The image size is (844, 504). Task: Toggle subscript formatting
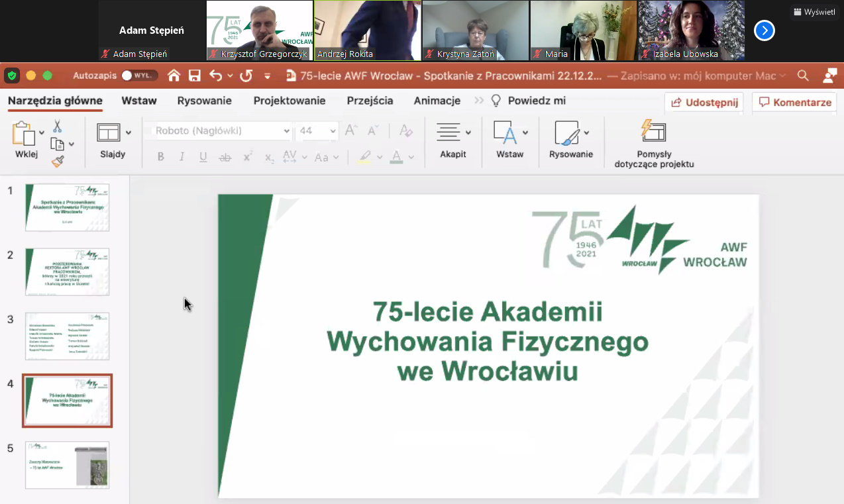click(269, 157)
